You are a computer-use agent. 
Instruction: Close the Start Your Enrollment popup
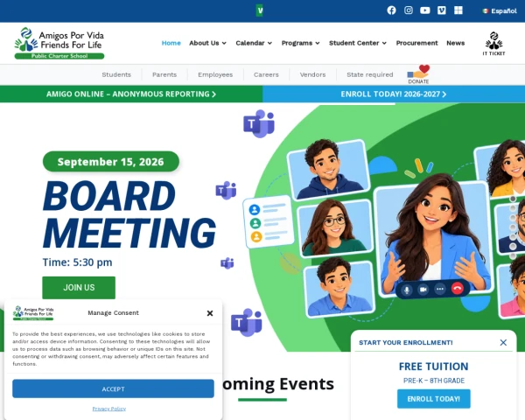pos(503,342)
